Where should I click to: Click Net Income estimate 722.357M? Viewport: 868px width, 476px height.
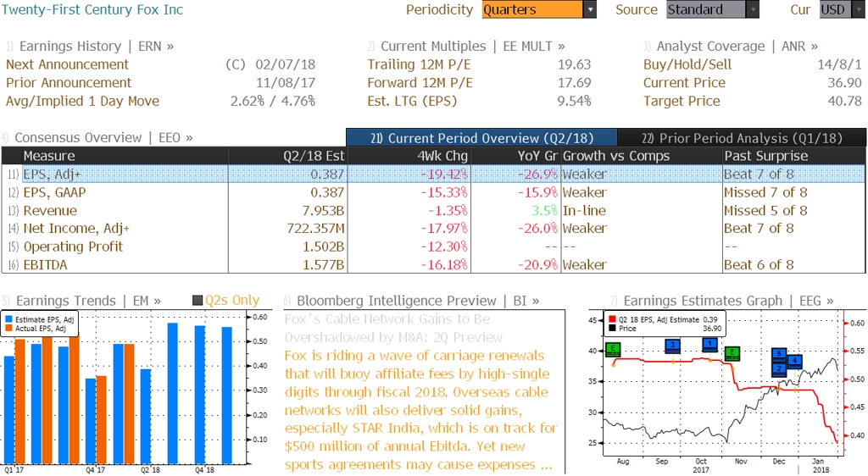coord(315,229)
